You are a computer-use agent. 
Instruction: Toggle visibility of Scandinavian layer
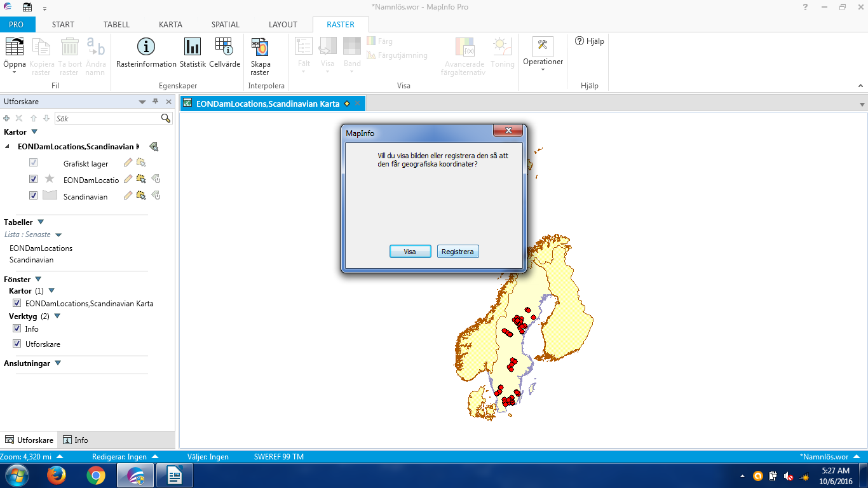point(34,196)
